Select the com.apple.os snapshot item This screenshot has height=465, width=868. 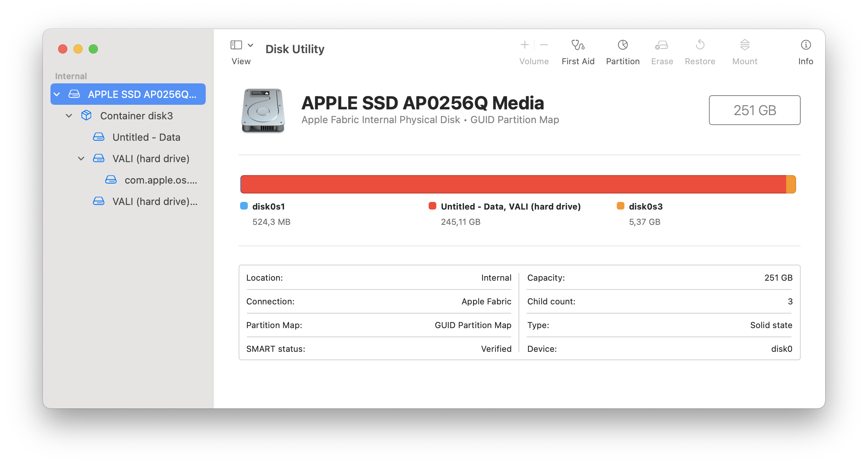click(161, 180)
